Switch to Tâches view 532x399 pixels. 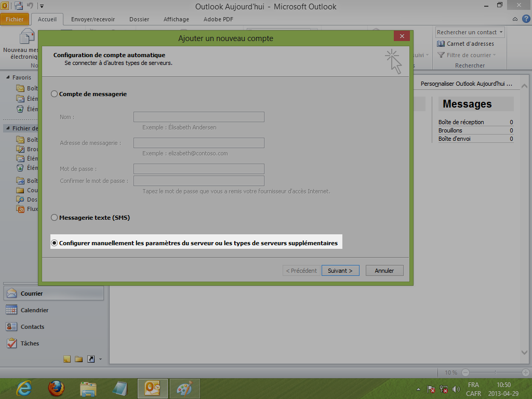tap(54, 343)
